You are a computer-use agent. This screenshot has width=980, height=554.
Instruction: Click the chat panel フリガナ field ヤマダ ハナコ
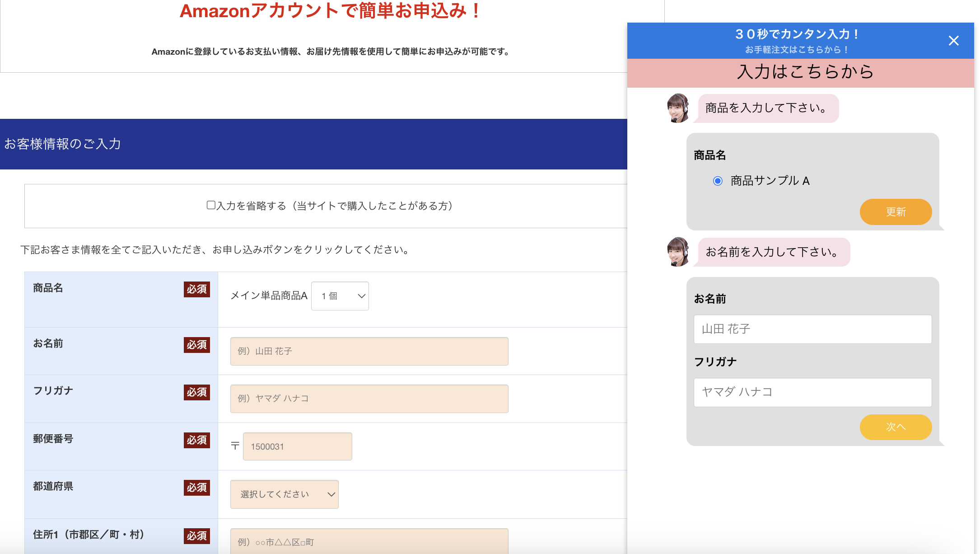point(813,392)
